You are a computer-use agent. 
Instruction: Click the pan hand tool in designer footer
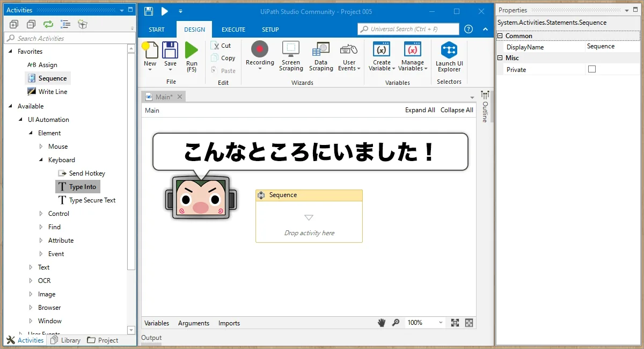(382, 323)
